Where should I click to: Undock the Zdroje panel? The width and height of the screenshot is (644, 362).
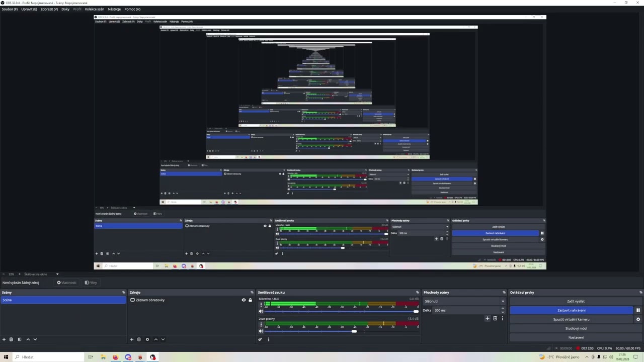click(x=252, y=292)
